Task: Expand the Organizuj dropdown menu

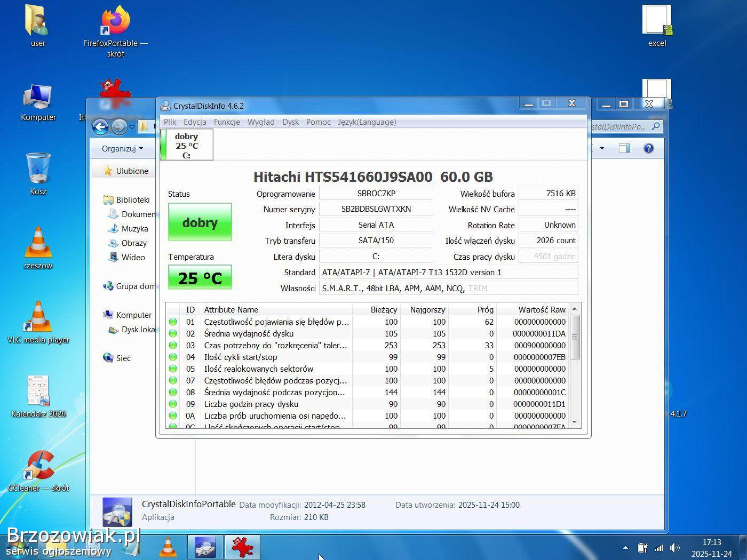Action: point(122,148)
